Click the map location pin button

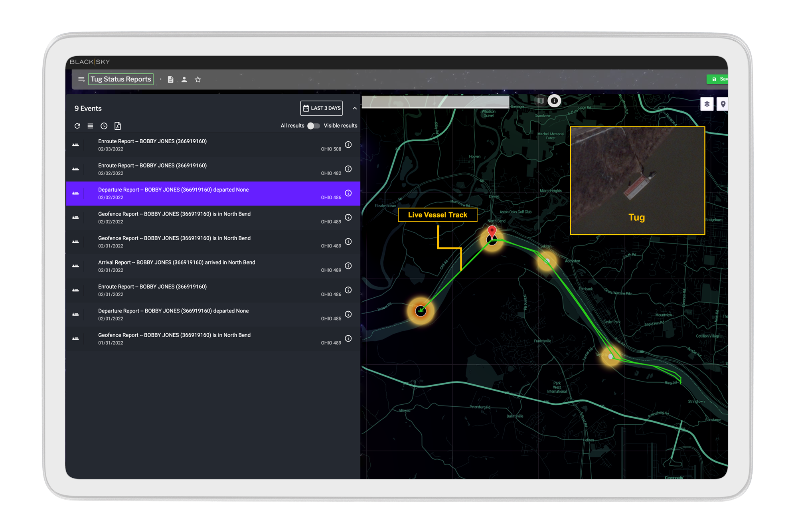pyautogui.click(x=723, y=104)
